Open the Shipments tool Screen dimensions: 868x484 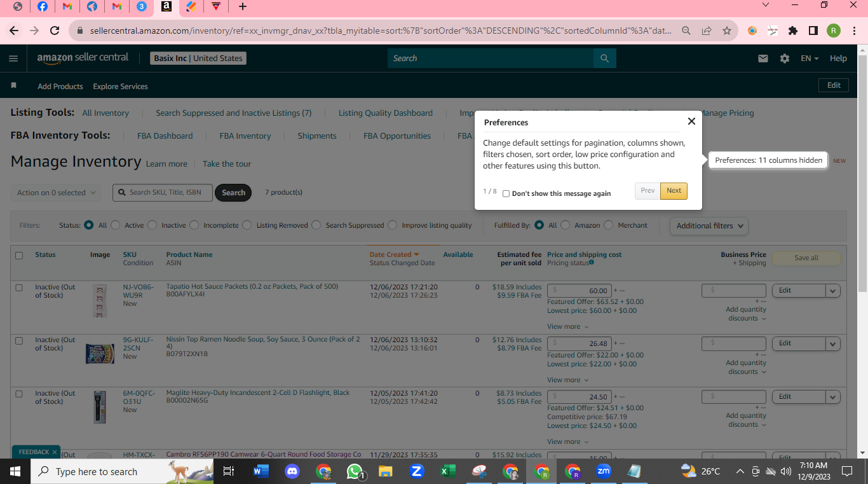tap(317, 135)
